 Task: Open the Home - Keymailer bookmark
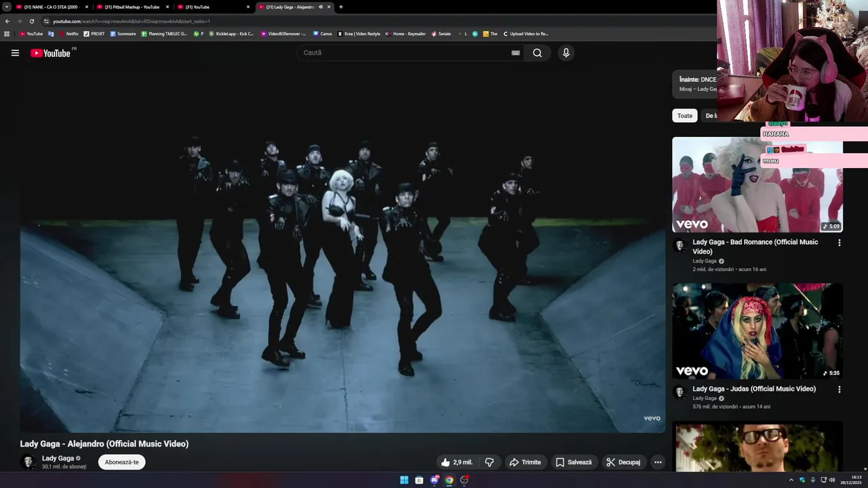406,33
